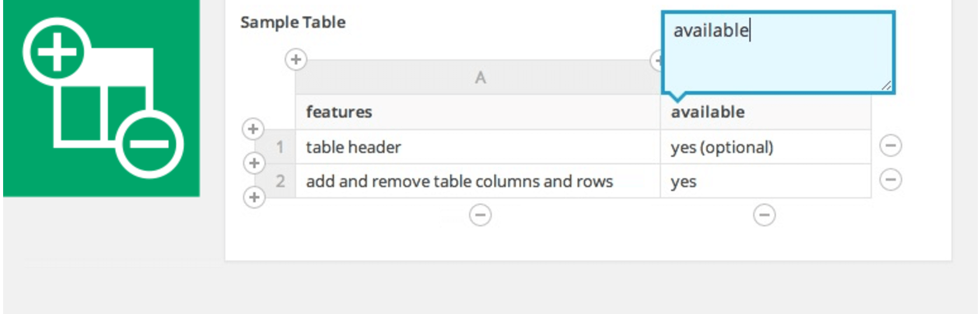Remove row 1 with its minus button

pos(891,146)
